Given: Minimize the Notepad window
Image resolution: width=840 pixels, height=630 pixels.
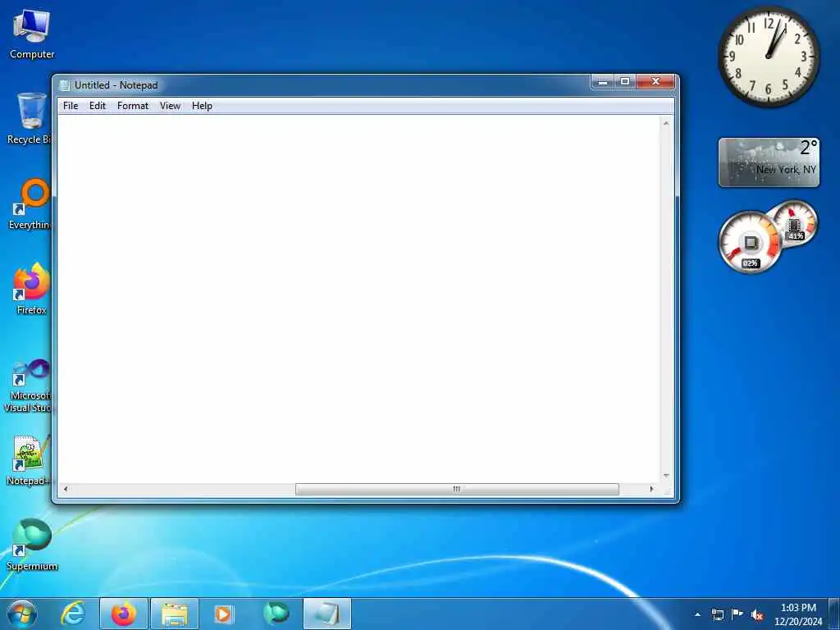Looking at the screenshot, I should [x=603, y=81].
